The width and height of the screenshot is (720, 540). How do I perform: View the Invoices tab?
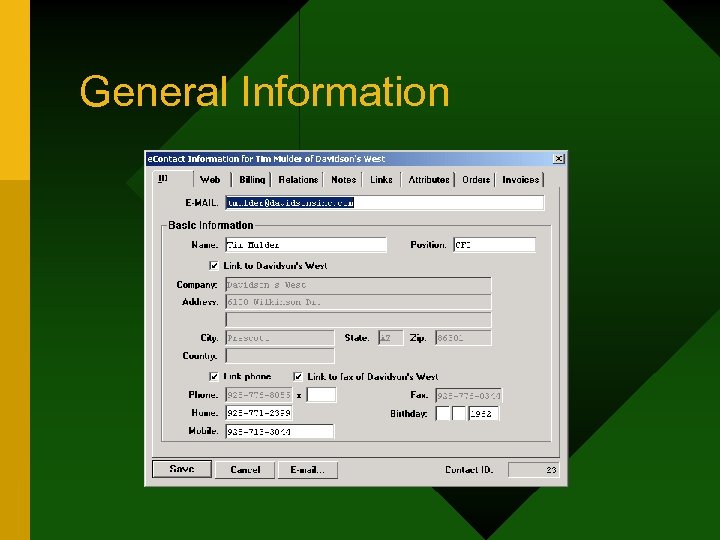pyautogui.click(x=520, y=180)
